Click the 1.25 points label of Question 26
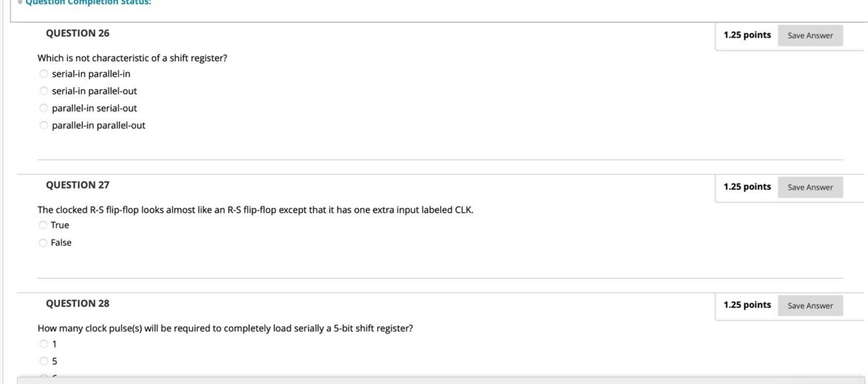The width and height of the screenshot is (868, 384). coord(747,35)
